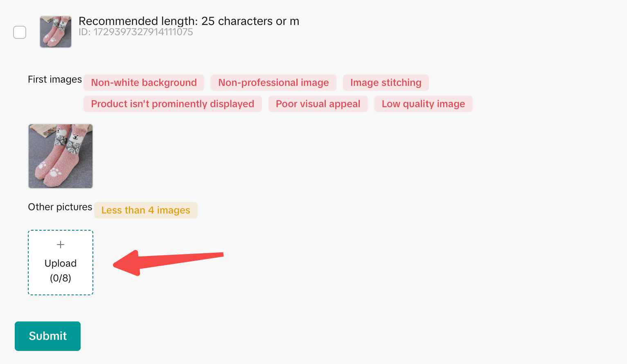Click 'Product isn't prominently displayed' tag

coord(172,104)
